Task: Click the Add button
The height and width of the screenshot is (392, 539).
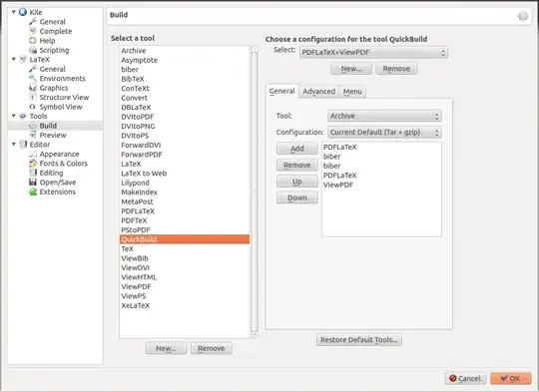Action: 297,149
